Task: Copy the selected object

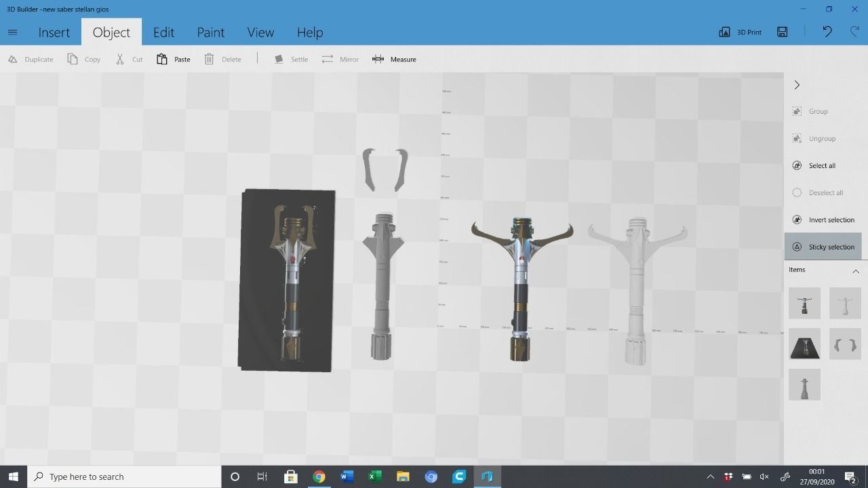Action: pyautogui.click(x=84, y=59)
